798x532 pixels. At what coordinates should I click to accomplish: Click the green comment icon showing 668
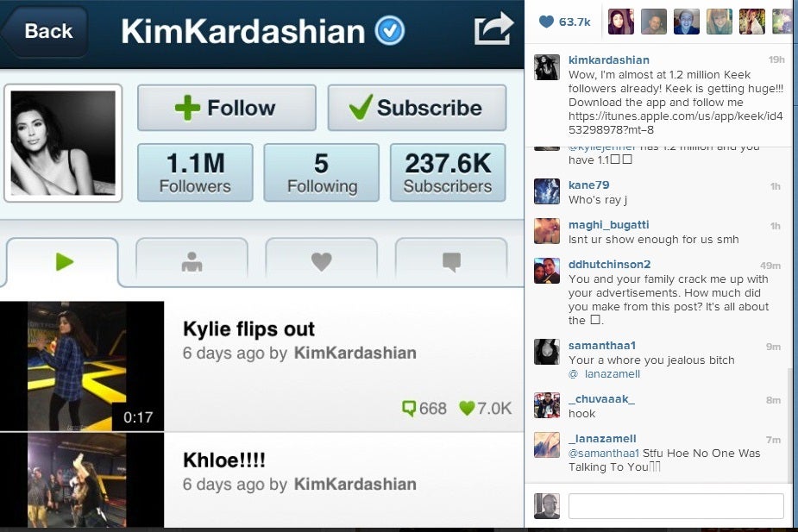[x=408, y=409]
